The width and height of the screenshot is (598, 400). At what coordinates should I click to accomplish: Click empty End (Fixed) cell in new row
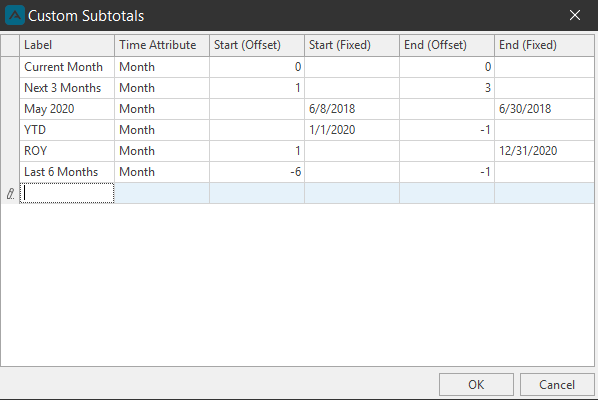point(545,193)
